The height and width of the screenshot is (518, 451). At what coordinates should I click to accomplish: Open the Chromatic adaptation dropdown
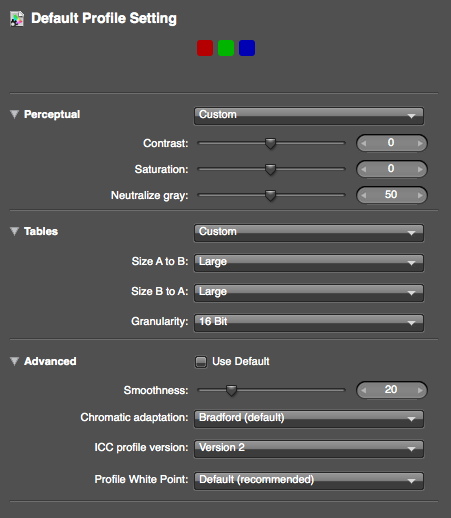309,419
